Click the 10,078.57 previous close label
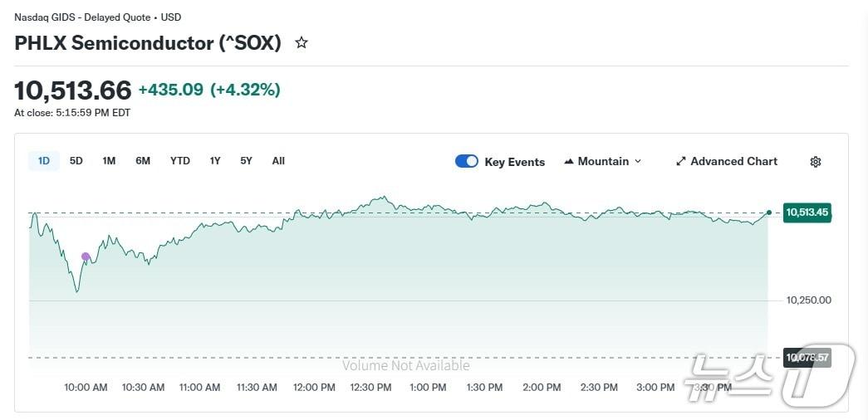The height and width of the screenshot is (420, 868). point(807,358)
